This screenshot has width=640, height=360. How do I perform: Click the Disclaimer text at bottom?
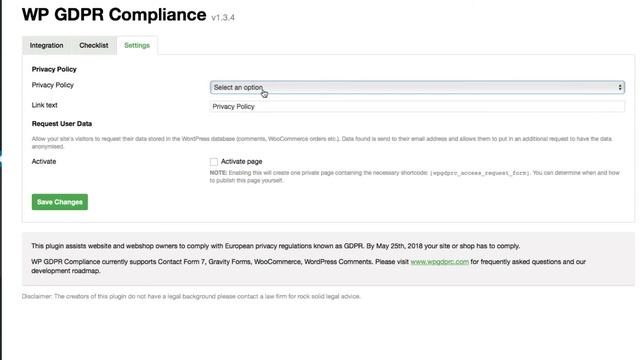(x=191, y=296)
